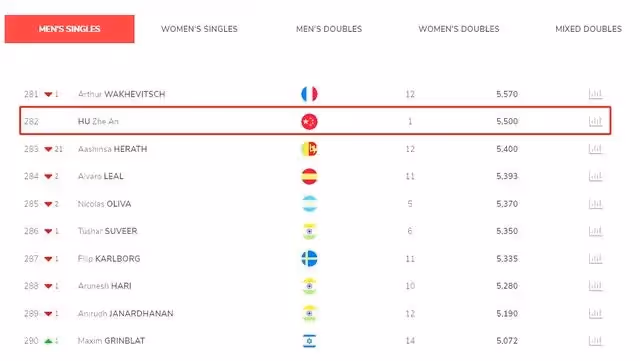This screenshot has width=640, height=361.
Task: Open chart icon for Tushar Suveer
Action: point(595,231)
